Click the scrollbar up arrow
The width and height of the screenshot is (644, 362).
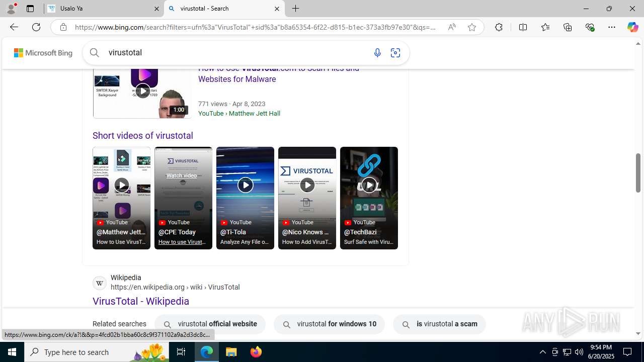click(x=638, y=44)
